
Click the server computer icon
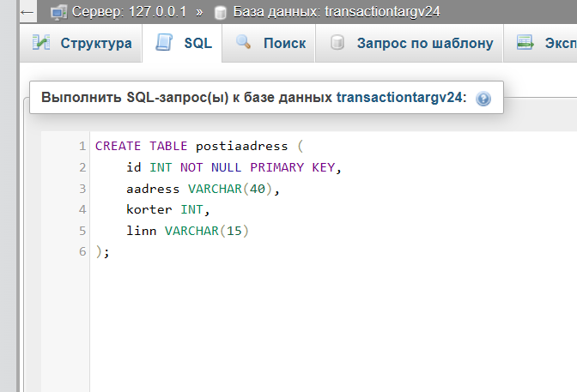pos(58,12)
